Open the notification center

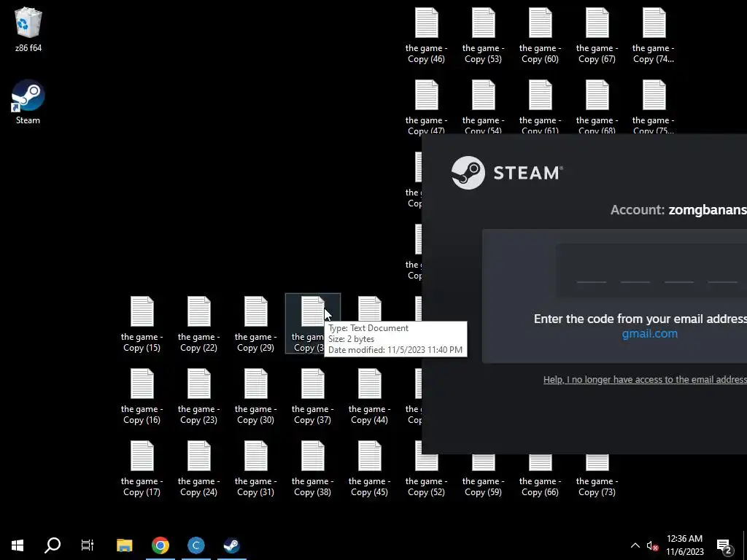click(724, 545)
